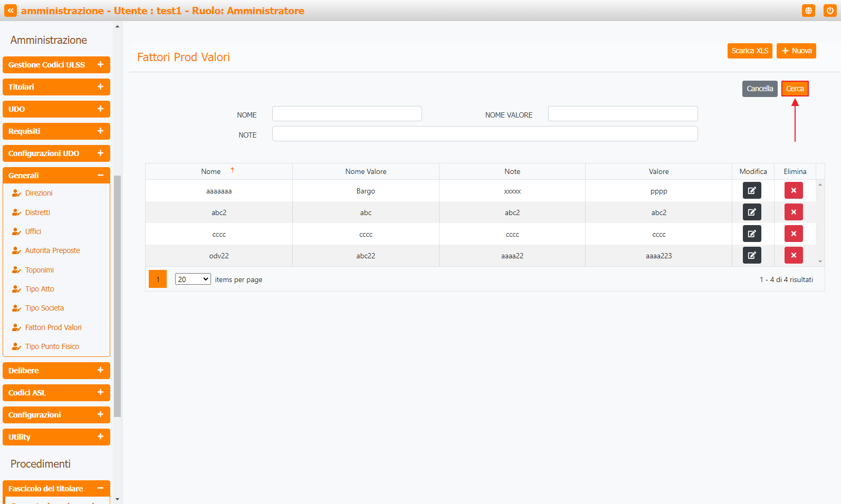Delete the abc2 row with red X
This screenshot has width=841, height=504.
coord(793,212)
